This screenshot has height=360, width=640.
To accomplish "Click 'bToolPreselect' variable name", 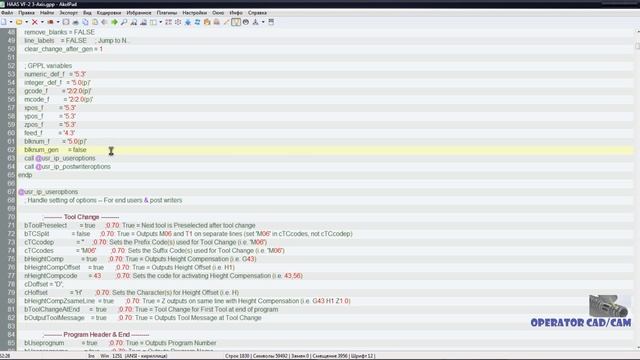I will coord(46,226).
